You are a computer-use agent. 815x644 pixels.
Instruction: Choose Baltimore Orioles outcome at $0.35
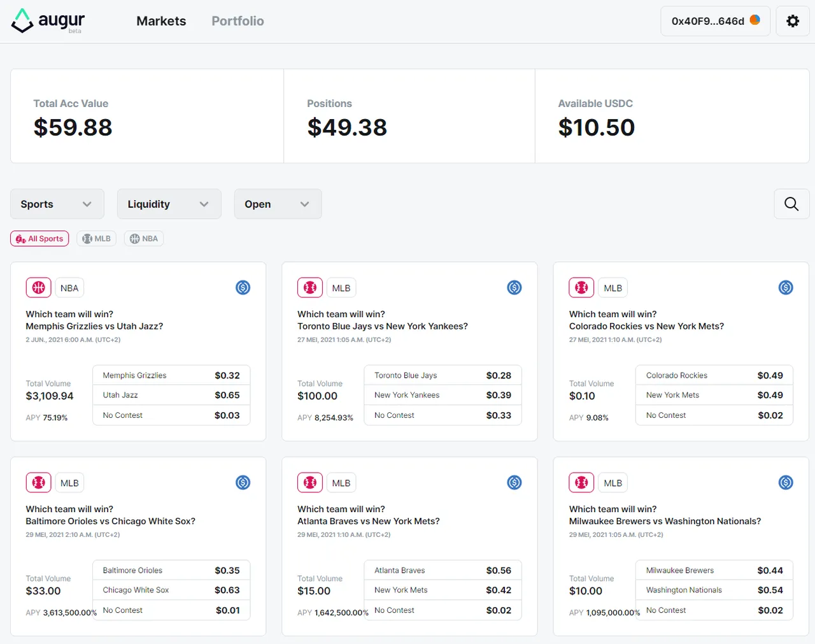tap(171, 570)
